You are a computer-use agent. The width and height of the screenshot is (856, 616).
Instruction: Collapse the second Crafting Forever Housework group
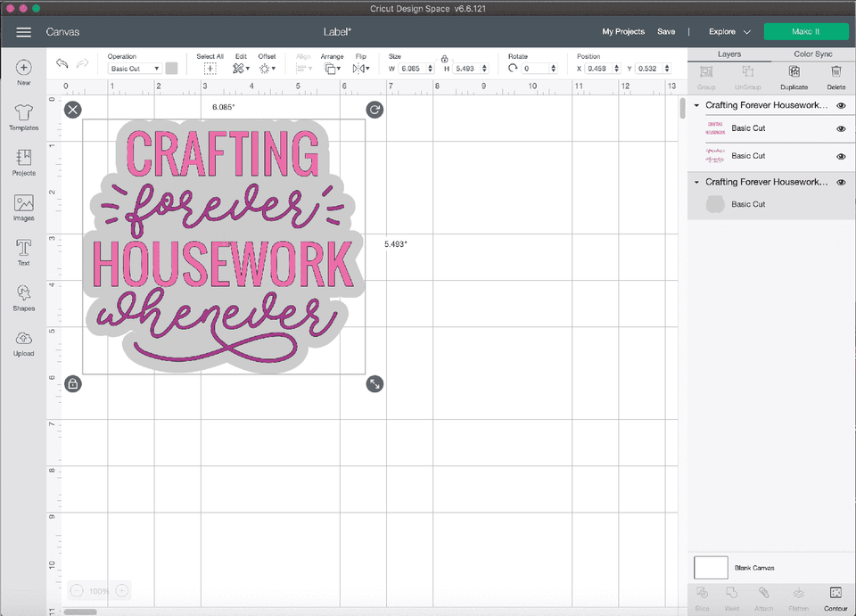pos(696,182)
